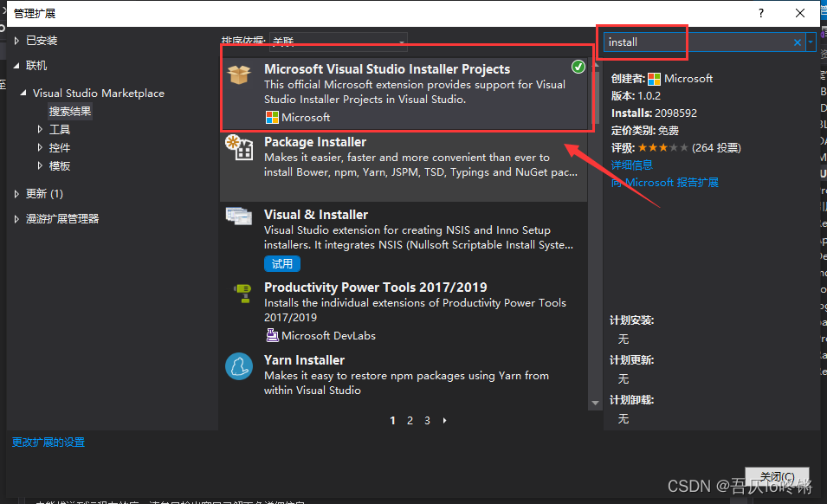The image size is (827, 504).
Task: Expand the 漫游扩展管理器 category
Action: click(x=16, y=219)
